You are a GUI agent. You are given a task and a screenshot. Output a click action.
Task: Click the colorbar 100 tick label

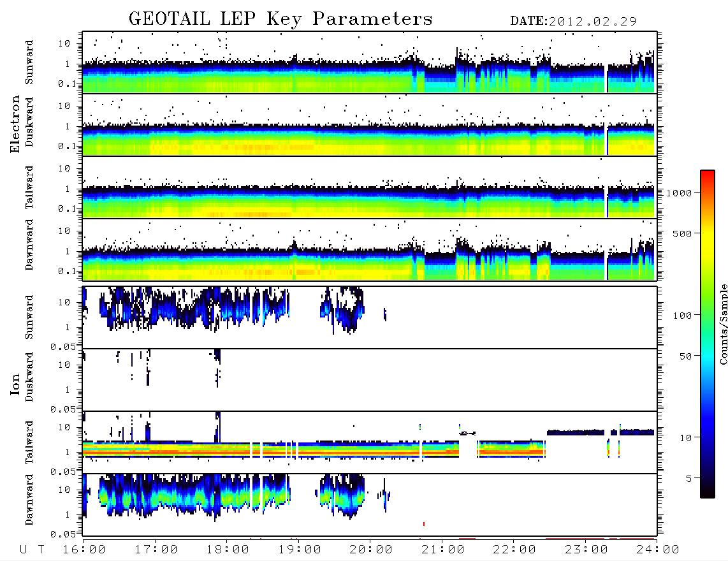pyautogui.click(x=682, y=316)
